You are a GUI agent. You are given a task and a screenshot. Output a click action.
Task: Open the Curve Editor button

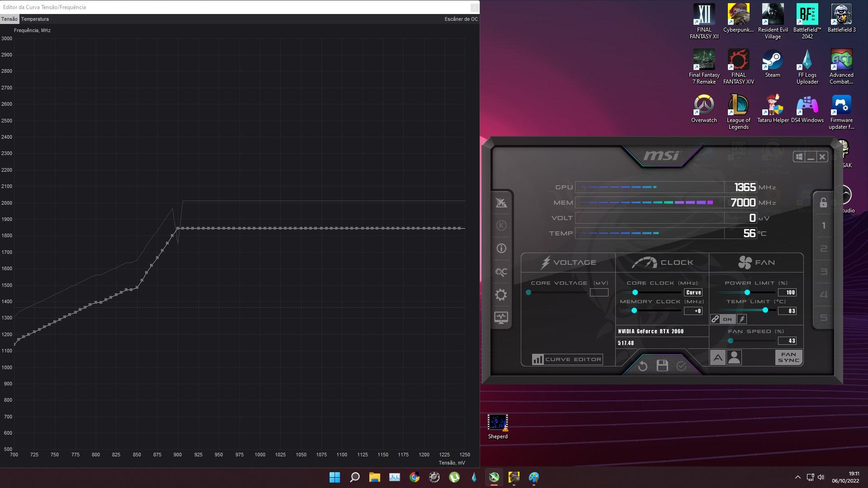click(567, 359)
